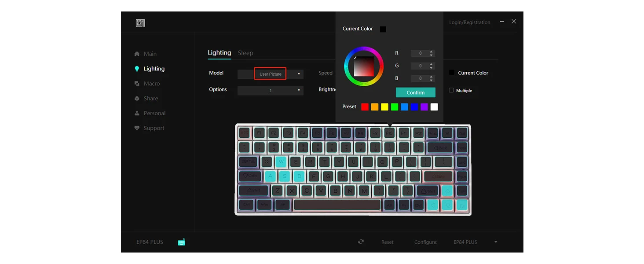Increase the R value with stepper arrow

pos(431,51)
